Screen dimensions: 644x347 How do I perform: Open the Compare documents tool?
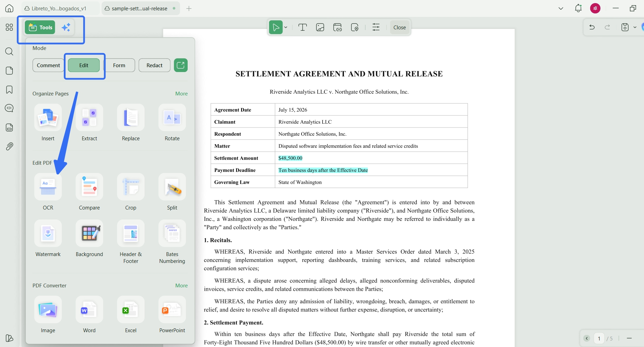tap(89, 187)
